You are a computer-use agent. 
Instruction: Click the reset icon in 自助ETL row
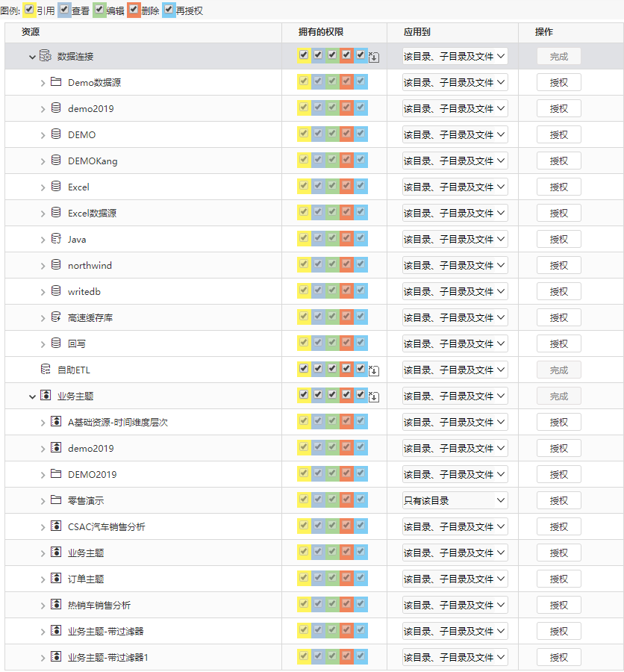[374, 370]
